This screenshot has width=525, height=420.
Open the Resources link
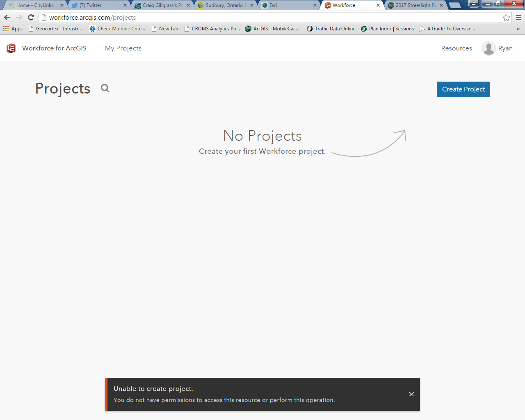tap(457, 48)
